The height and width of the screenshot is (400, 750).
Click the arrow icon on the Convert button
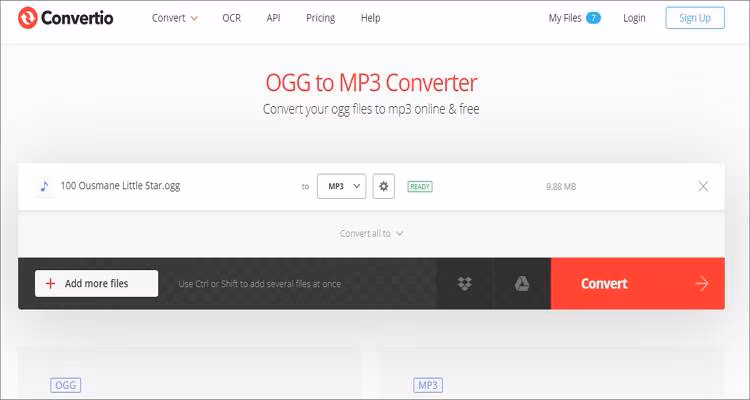[x=702, y=284]
